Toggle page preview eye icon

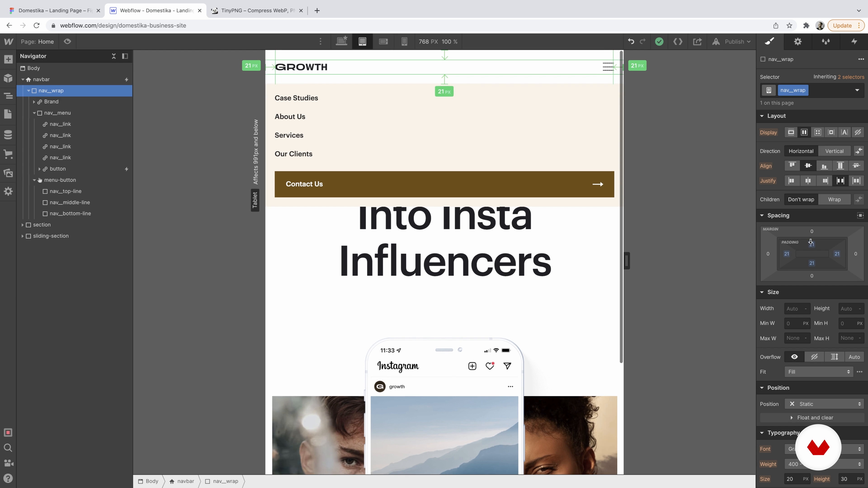coord(67,41)
